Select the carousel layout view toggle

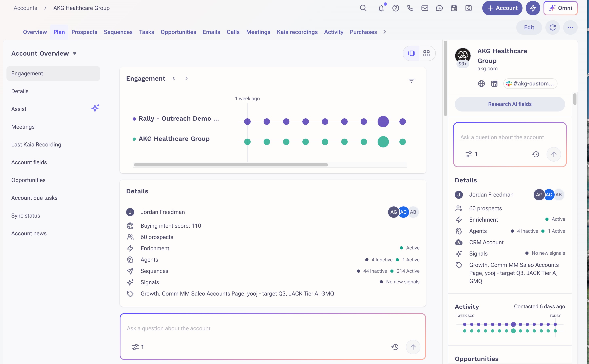click(412, 53)
